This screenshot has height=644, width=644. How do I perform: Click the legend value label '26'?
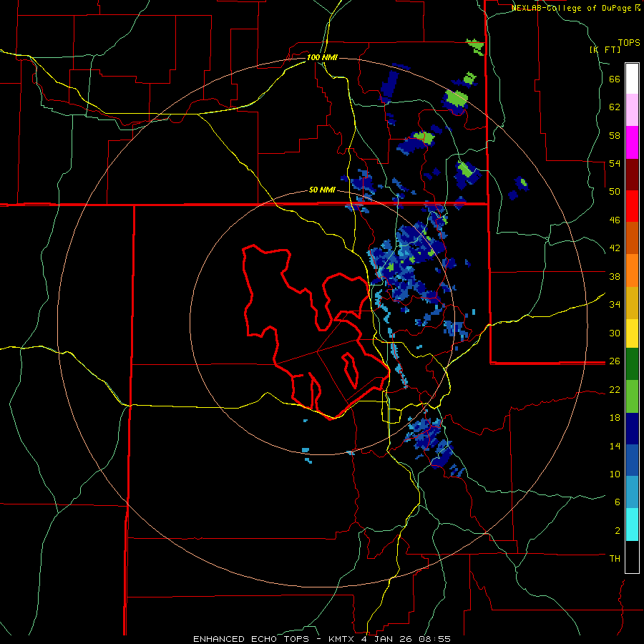615,361
